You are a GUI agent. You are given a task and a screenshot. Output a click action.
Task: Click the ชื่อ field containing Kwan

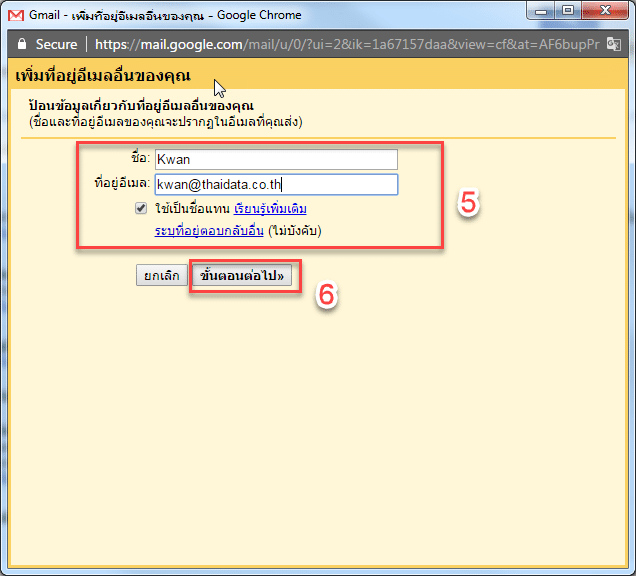pyautogui.click(x=276, y=159)
